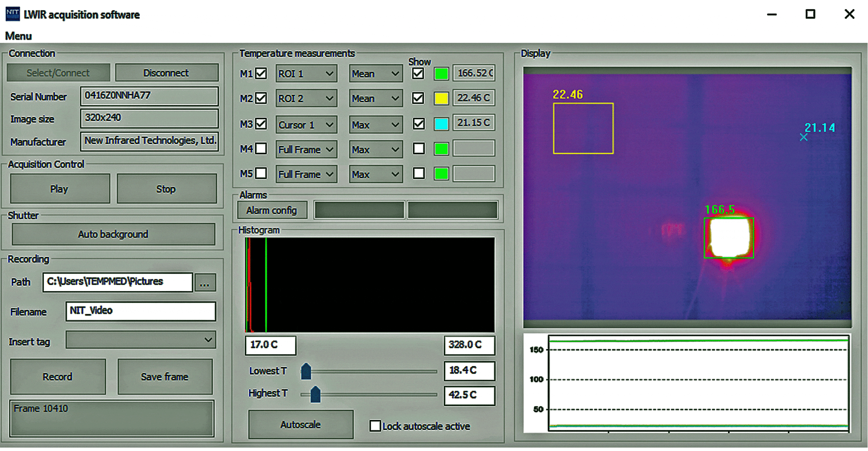
Task: Click the cyan cursor cross marker
Action: pos(804,137)
